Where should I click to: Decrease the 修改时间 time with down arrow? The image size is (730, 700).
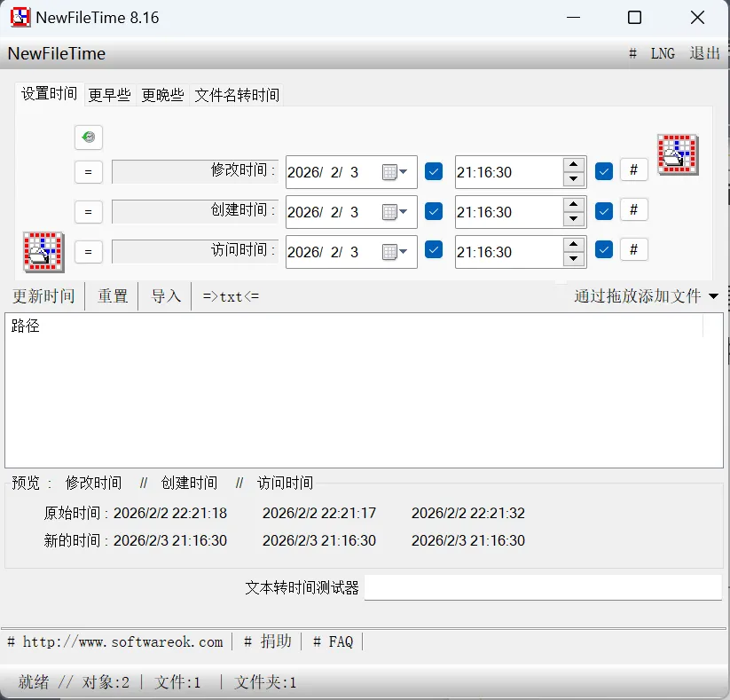coord(574,179)
